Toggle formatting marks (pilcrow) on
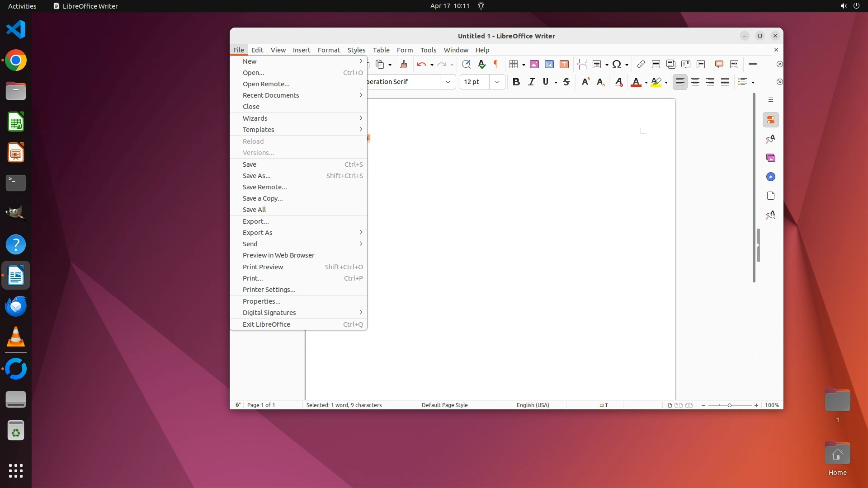Viewport: 868px width, 488px height. point(496,64)
